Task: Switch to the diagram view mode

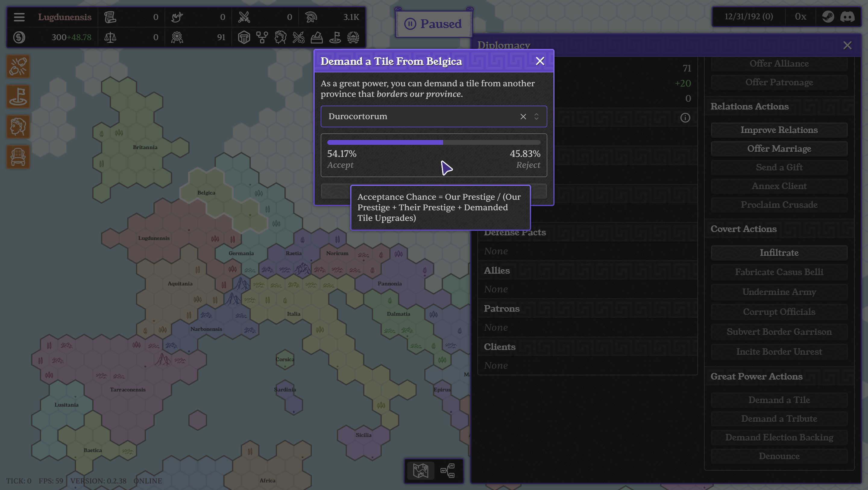Action: [447, 470]
